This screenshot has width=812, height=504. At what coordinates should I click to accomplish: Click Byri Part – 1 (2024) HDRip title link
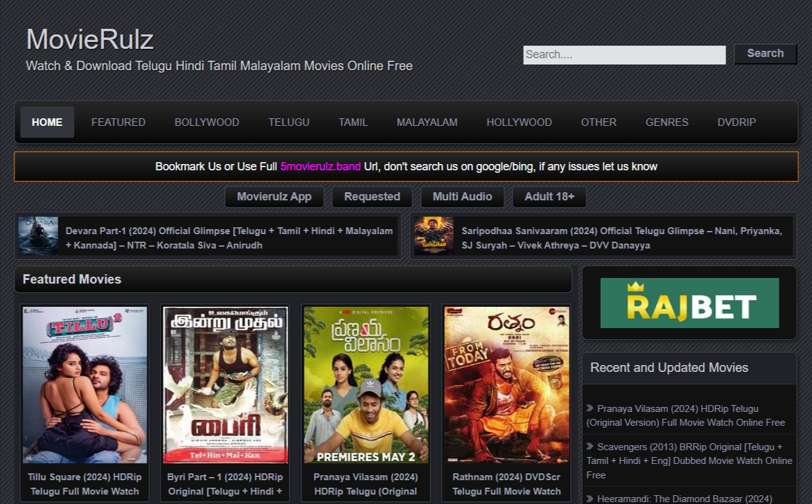click(x=226, y=484)
